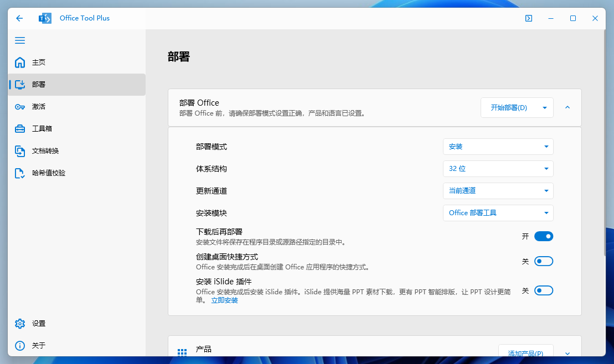Open the command panel icon in title bar
This screenshot has height=364, width=614.
click(529, 18)
